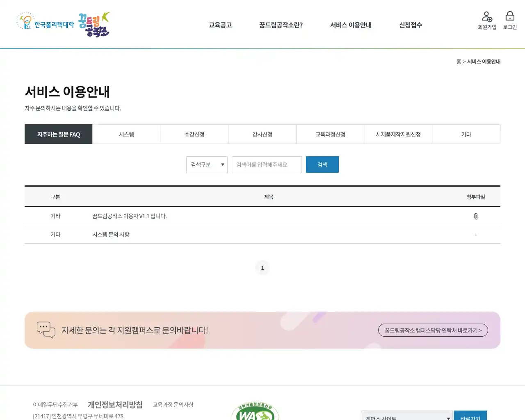Click the 한국폴리텍대학 logo
This screenshot has height=420, width=525.
click(45, 24)
